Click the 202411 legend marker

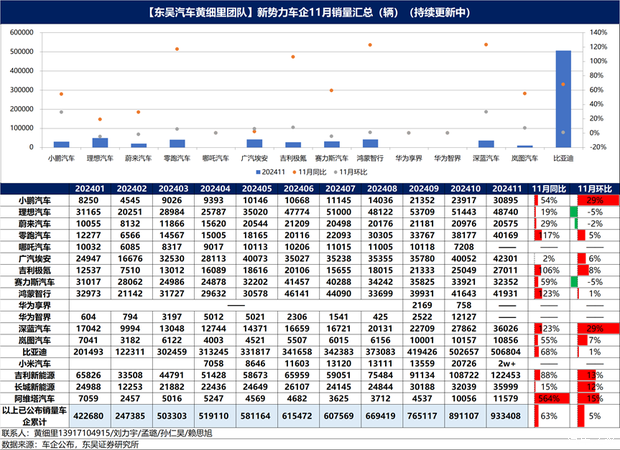click(x=256, y=172)
